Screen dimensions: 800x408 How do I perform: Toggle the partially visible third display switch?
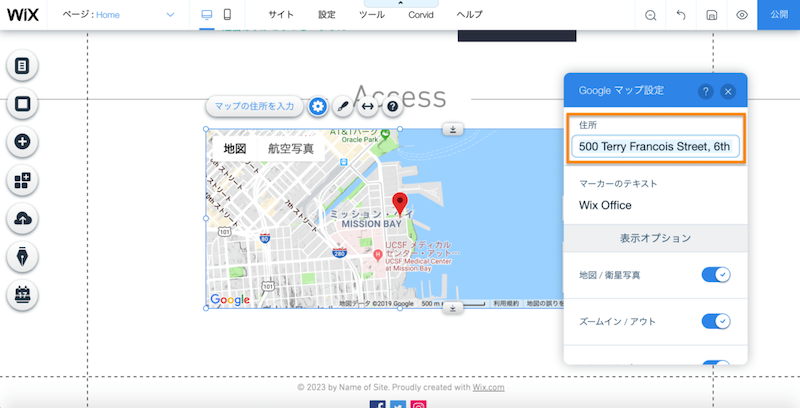[x=716, y=363]
